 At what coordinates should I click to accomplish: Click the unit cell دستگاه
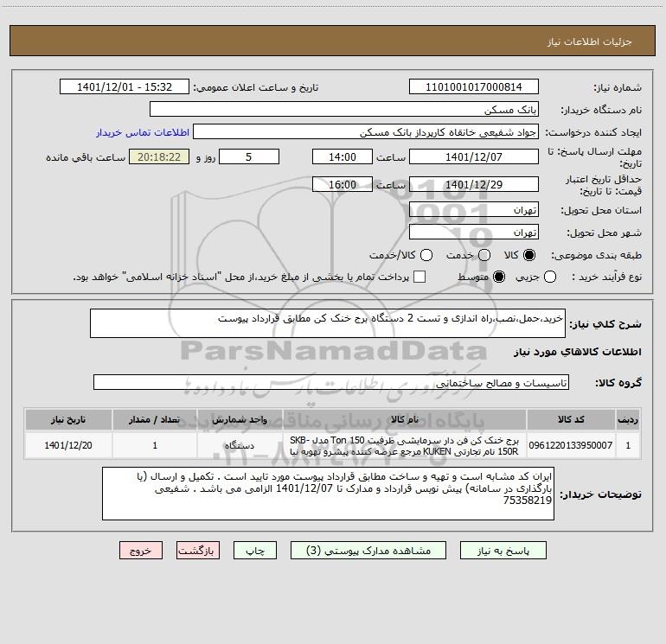click(240, 445)
